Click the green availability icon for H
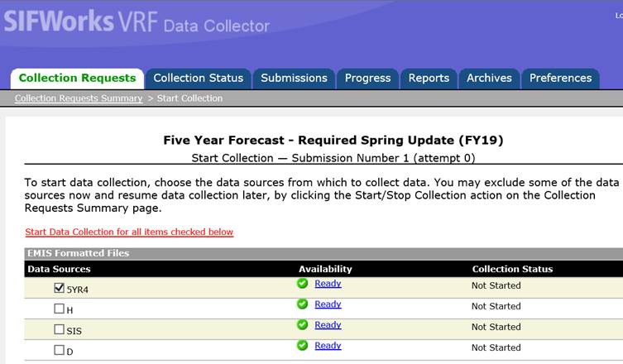Viewport: 623px width, 364px height. point(303,304)
